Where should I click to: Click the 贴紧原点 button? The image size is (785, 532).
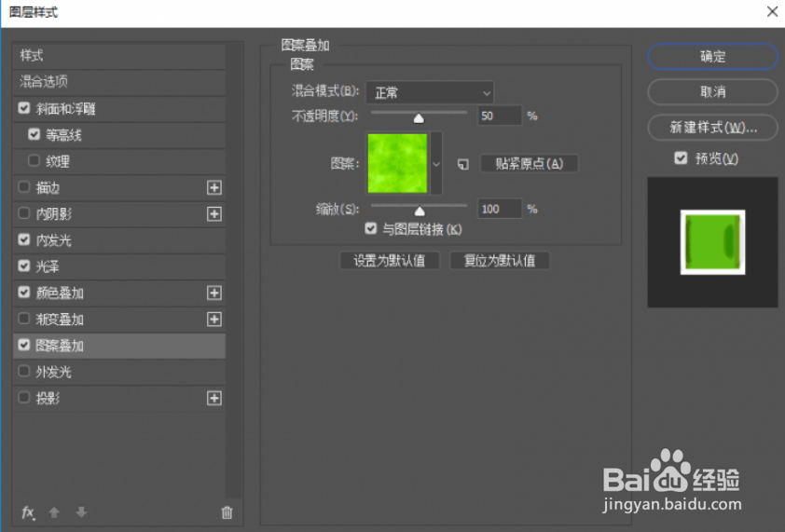[x=530, y=164]
